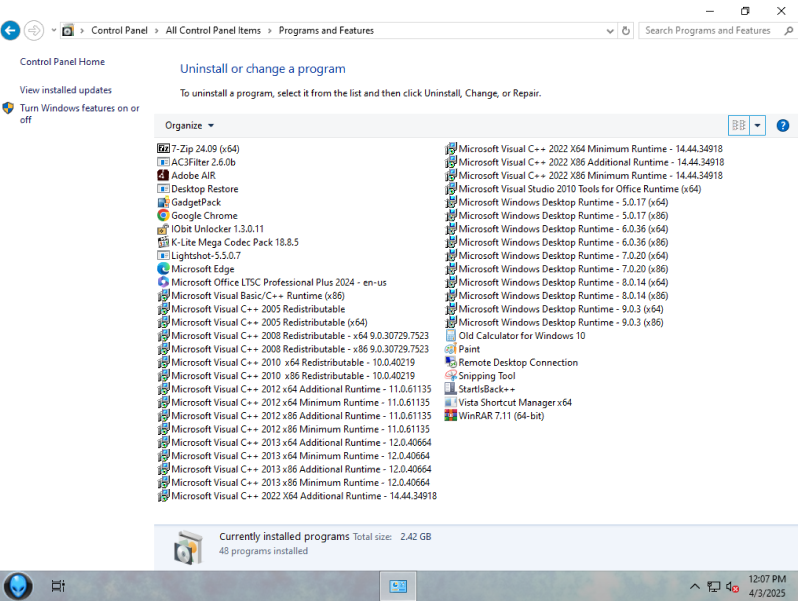
Task: Select the Snipping Tool icon
Action: (450, 376)
